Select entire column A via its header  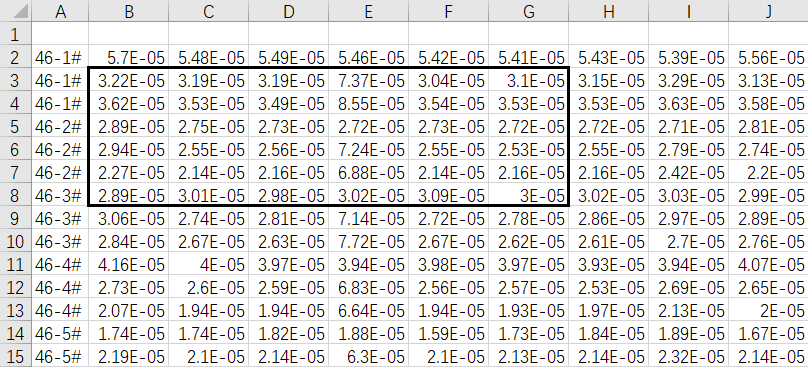60,11
